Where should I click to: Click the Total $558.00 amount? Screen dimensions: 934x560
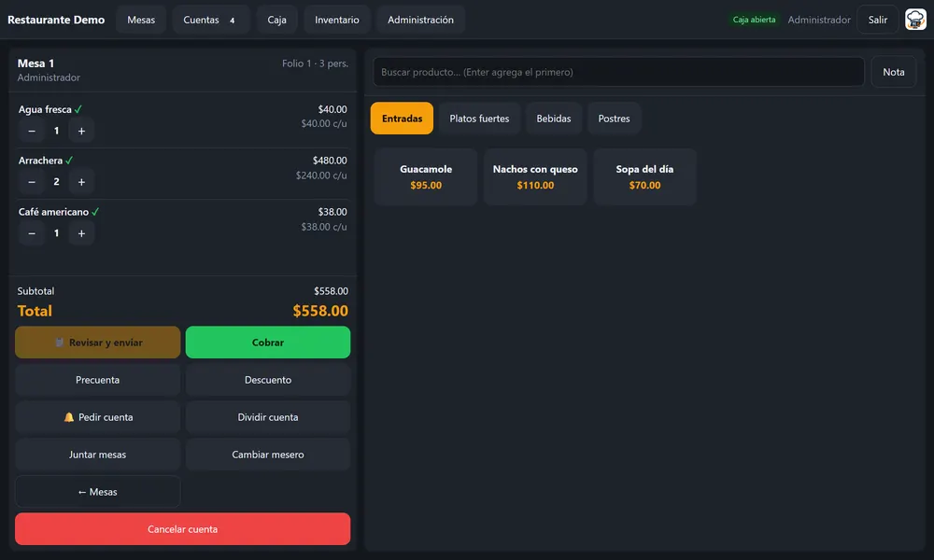pos(320,311)
